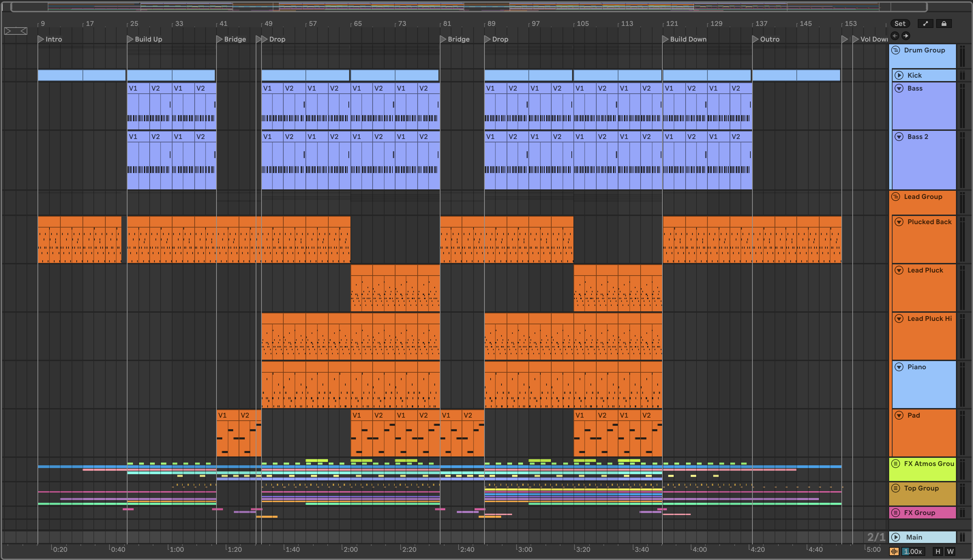Screen dimensions: 973x560
Task: Collapse the Bass track
Action: (x=899, y=89)
